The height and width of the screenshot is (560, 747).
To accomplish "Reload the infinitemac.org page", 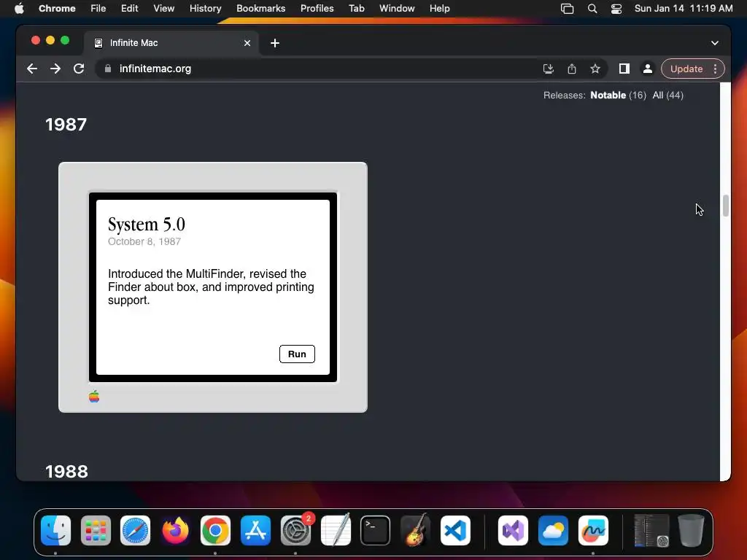I will tap(79, 69).
